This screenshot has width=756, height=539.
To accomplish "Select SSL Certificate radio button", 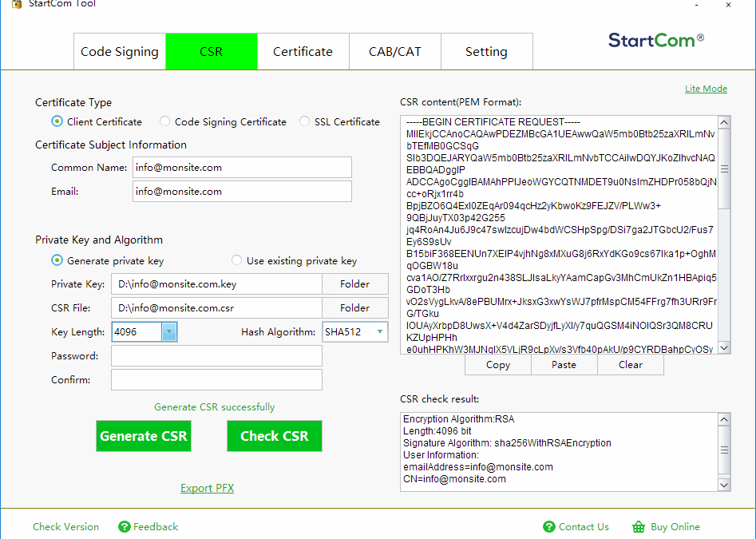I will click(304, 121).
